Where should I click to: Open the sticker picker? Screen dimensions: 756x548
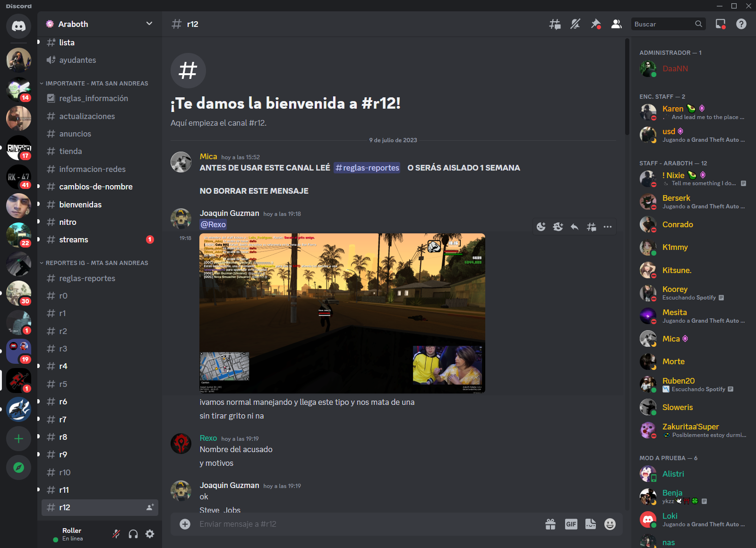(591, 524)
